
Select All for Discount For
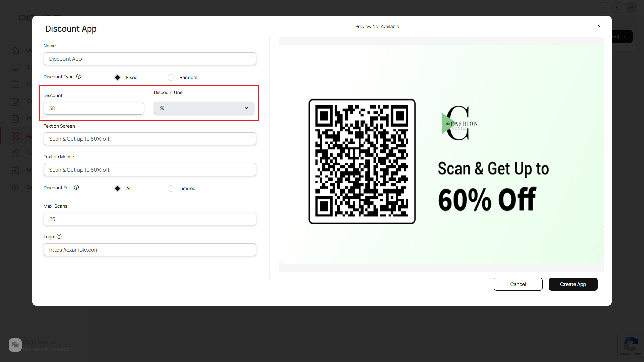[x=117, y=188]
